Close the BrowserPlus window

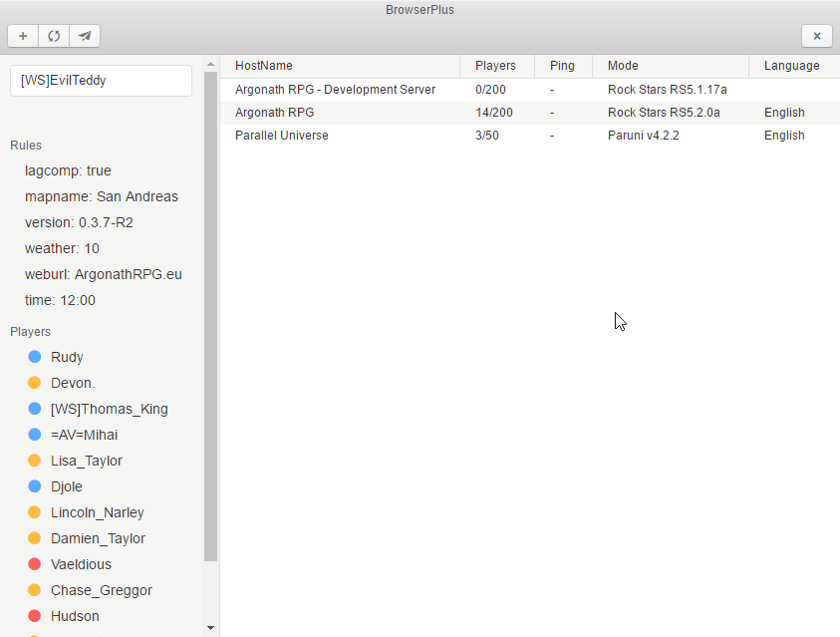(817, 36)
